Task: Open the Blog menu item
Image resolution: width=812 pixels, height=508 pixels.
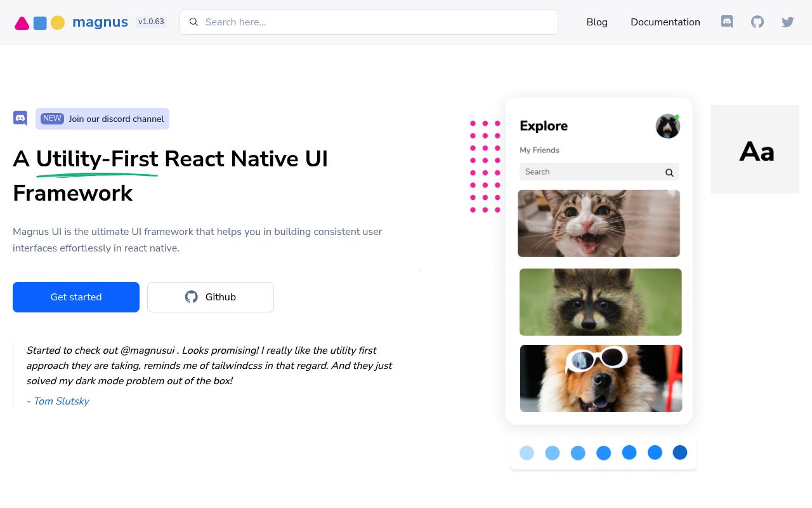Action: (597, 22)
